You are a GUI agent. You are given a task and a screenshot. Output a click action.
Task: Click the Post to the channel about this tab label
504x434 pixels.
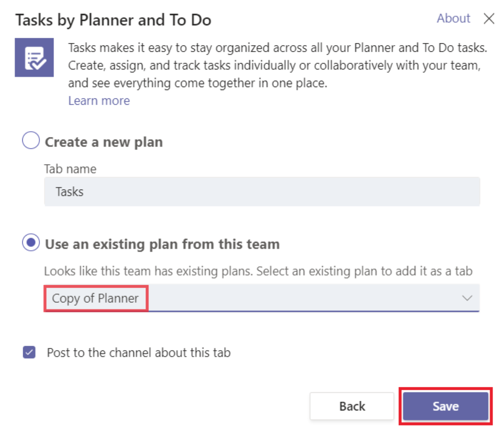click(x=138, y=352)
